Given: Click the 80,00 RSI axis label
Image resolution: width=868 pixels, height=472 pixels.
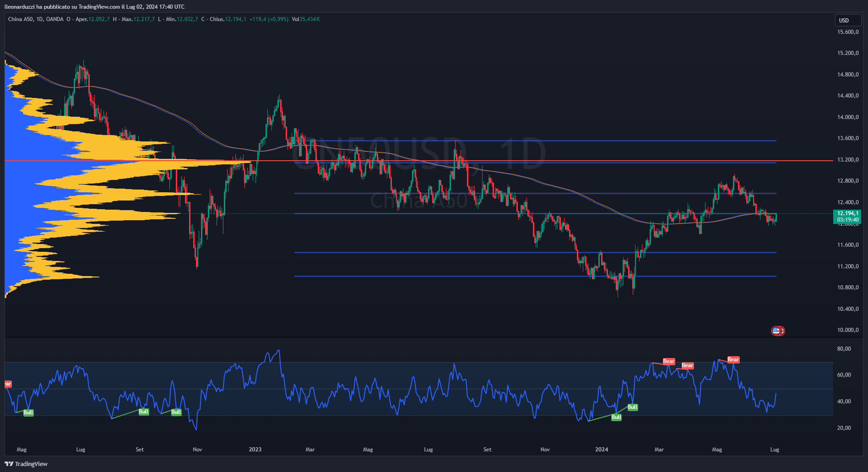Looking at the screenshot, I should click(x=844, y=349).
